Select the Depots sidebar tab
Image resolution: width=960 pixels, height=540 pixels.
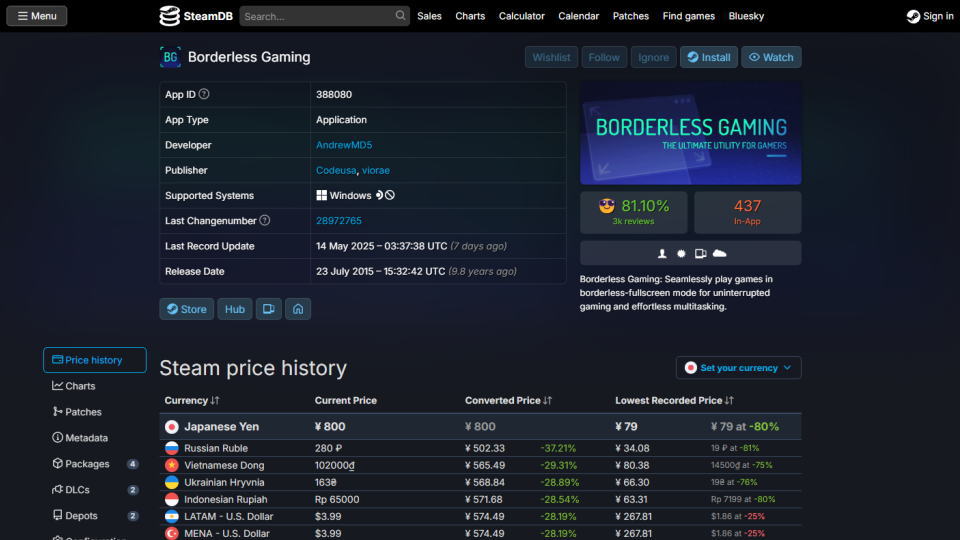pos(95,516)
